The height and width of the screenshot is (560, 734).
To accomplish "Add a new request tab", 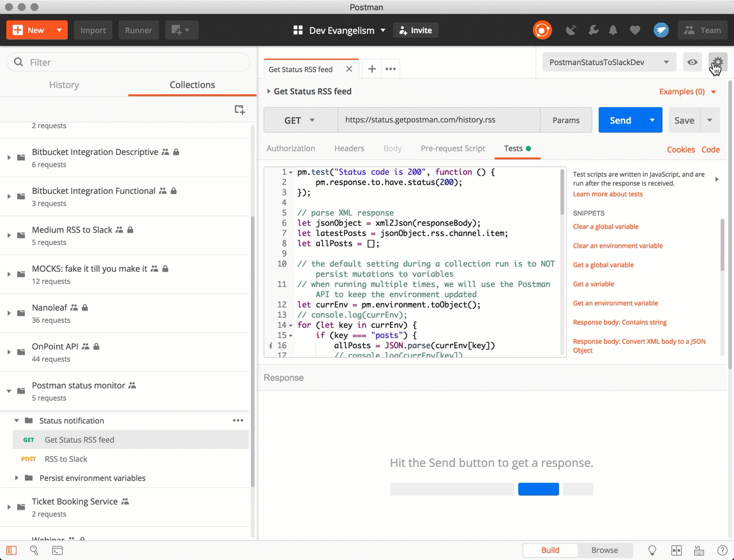I will [x=371, y=70].
